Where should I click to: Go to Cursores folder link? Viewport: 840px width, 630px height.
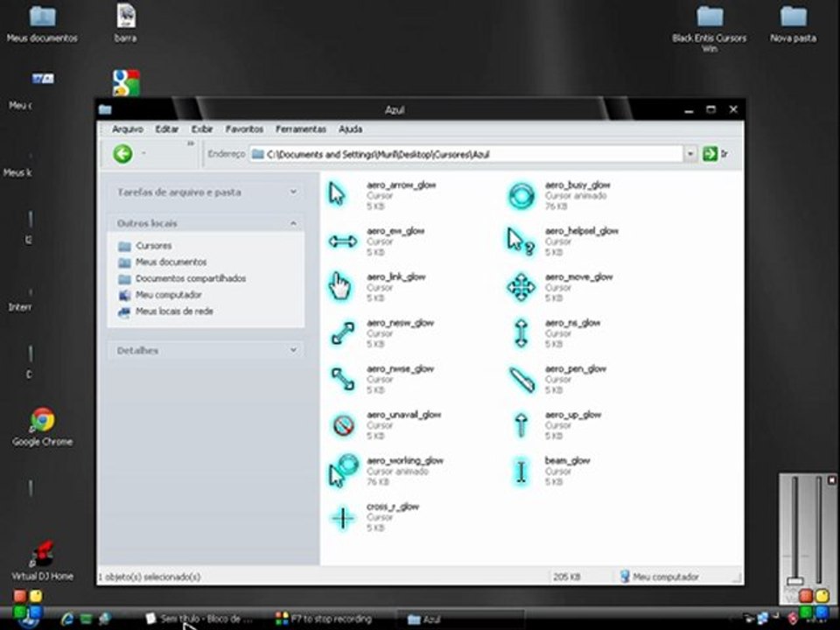click(153, 246)
